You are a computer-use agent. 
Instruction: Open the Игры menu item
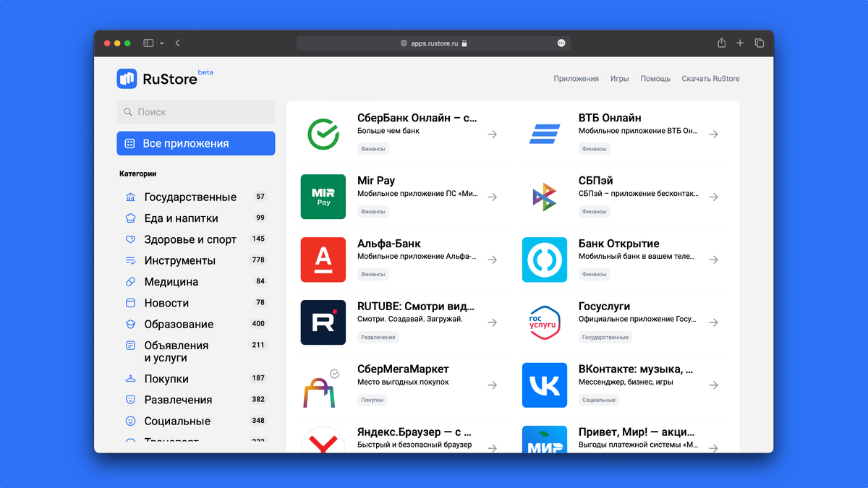(619, 79)
